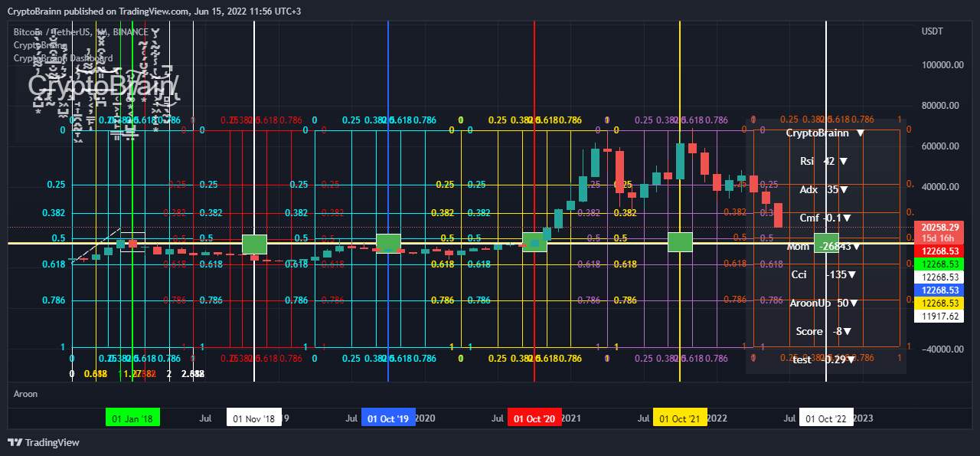Click the 40000.00 price axis value

[x=941, y=187]
